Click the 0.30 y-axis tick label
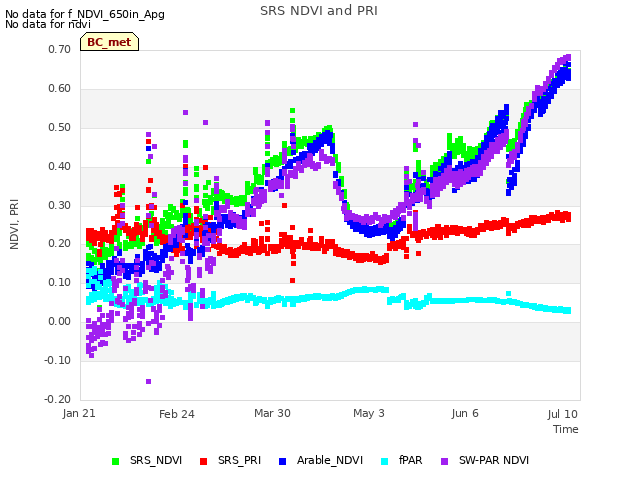Image resolution: width=640 pixels, height=480 pixels. (60, 205)
